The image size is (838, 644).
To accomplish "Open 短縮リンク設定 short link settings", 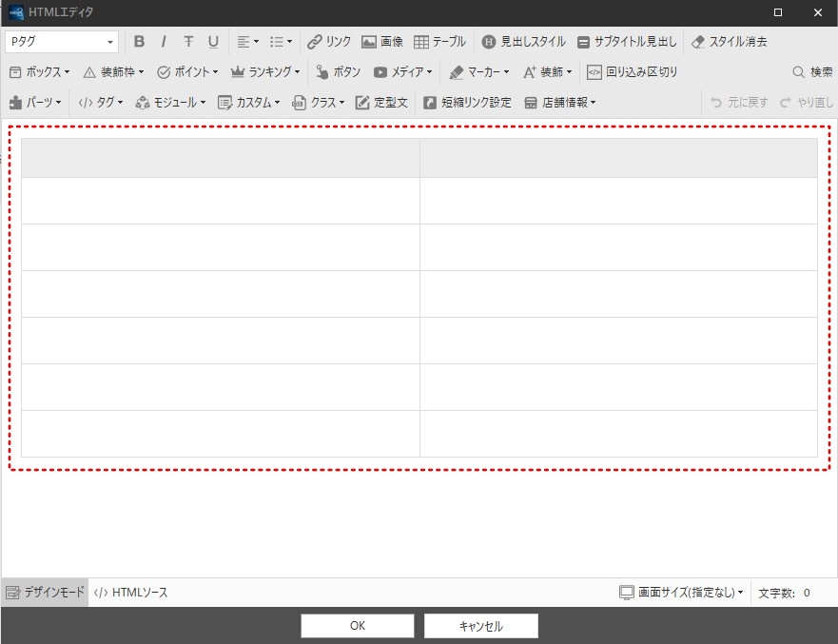I will coord(468,102).
